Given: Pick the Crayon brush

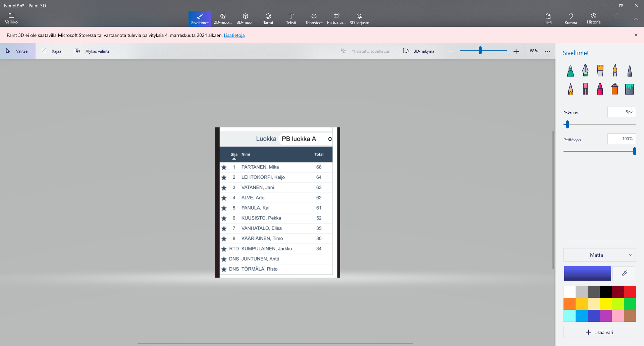Looking at the screenshot, I should coord(600,89).
